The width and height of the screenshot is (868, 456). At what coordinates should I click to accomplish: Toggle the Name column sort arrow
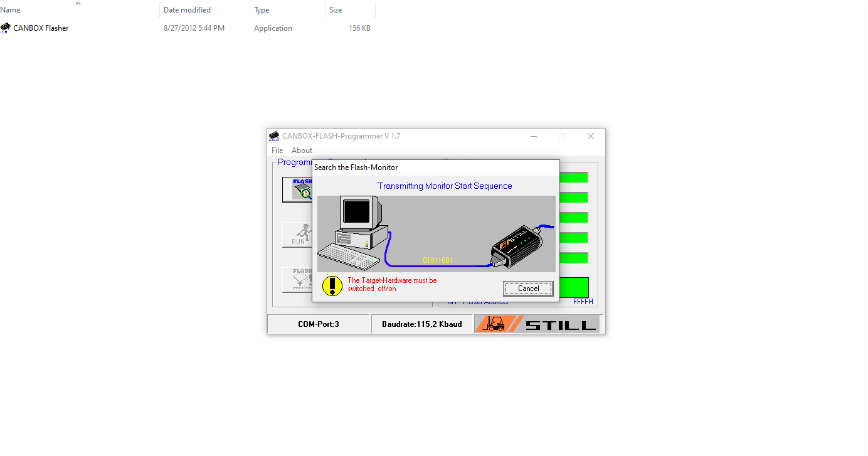[78, 3]
